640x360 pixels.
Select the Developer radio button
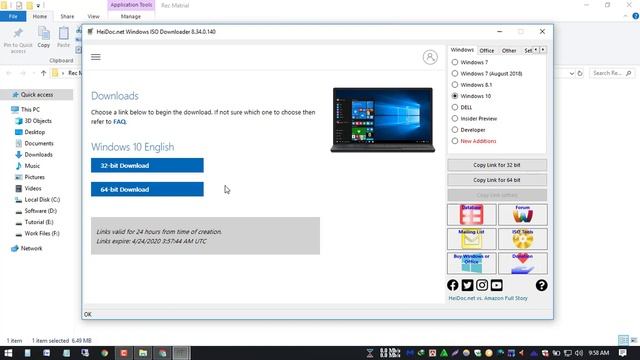click(455, 129)
